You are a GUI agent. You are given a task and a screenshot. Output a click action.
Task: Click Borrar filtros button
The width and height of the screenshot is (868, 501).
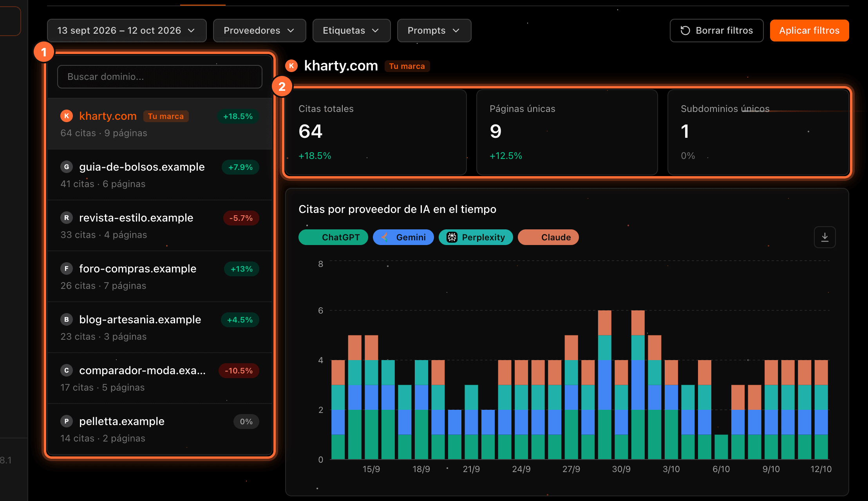716,31
